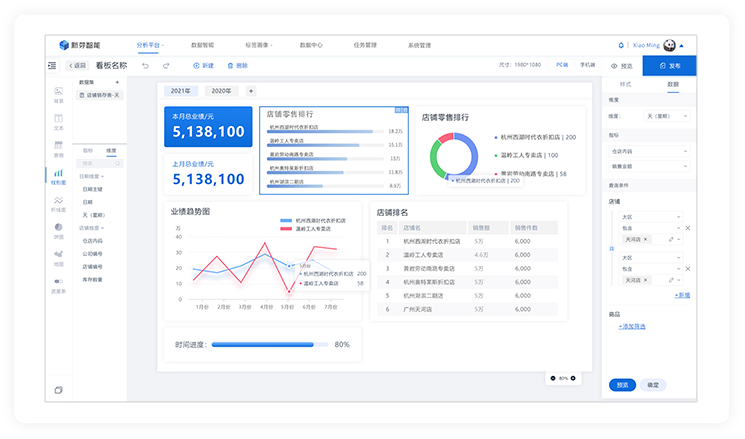Open the 数据中心 menu item
The height and width of the screenshot is (439, 745).
coord(311,45)
